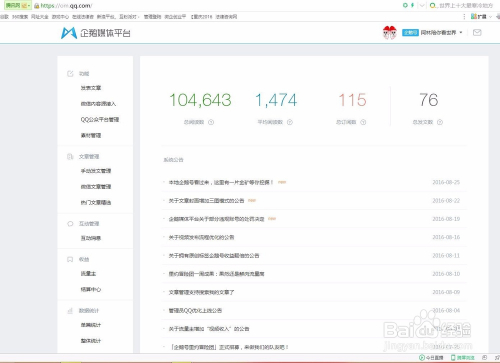The width and height of the screenshot is (500, 363).
Task: Click the user avatar with red hats
Action: click(x=390, y=32)
